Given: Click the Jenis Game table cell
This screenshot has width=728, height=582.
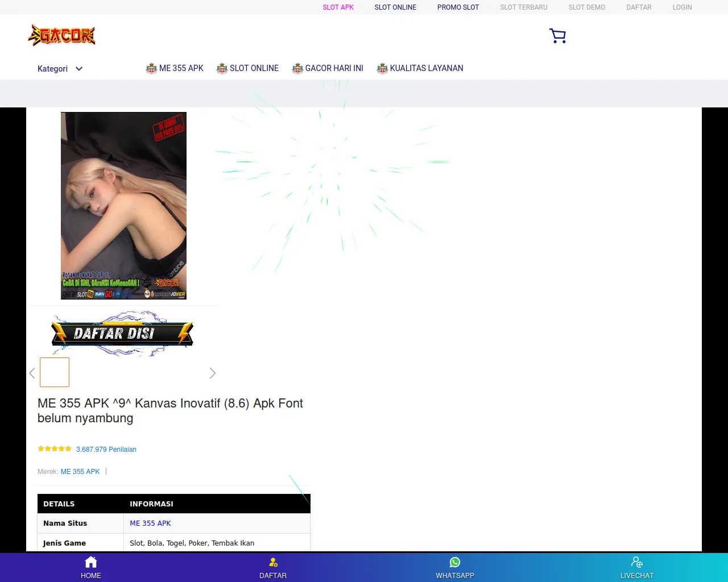Looking at the screenshot, I should 80,543.
